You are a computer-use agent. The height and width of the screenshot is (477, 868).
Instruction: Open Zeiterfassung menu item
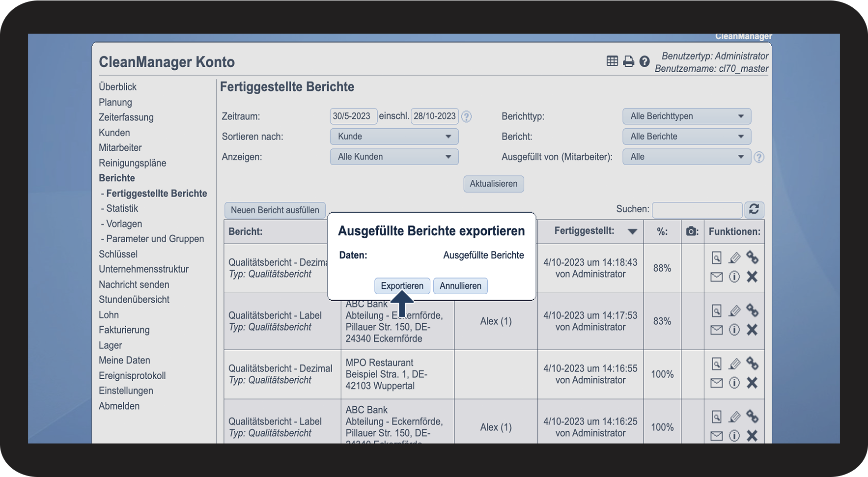126,117
